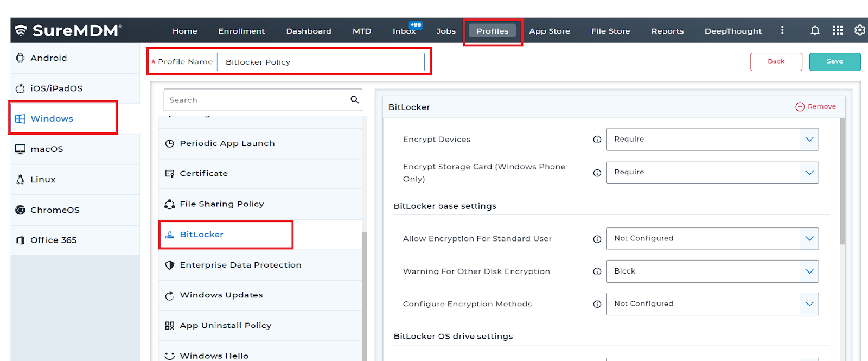Click the Linux penguin icon
The height and width of the screenshot is (361, 868).
(x=20, y=179)
